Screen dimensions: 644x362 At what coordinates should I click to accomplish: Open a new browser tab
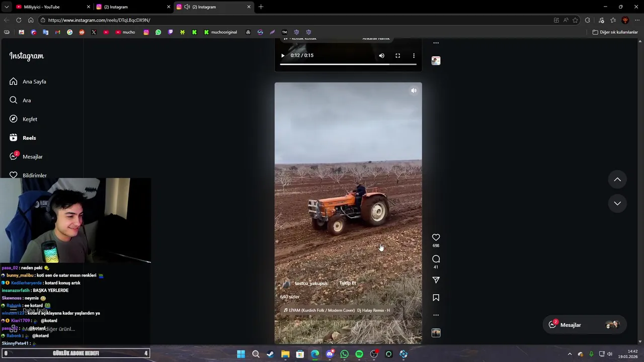tap(261, 7)
